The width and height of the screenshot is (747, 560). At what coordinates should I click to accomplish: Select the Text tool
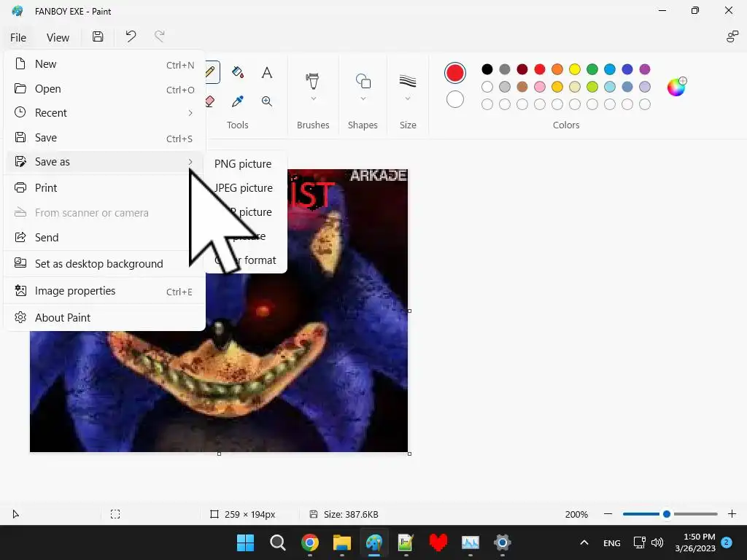(x=267, y=72)
